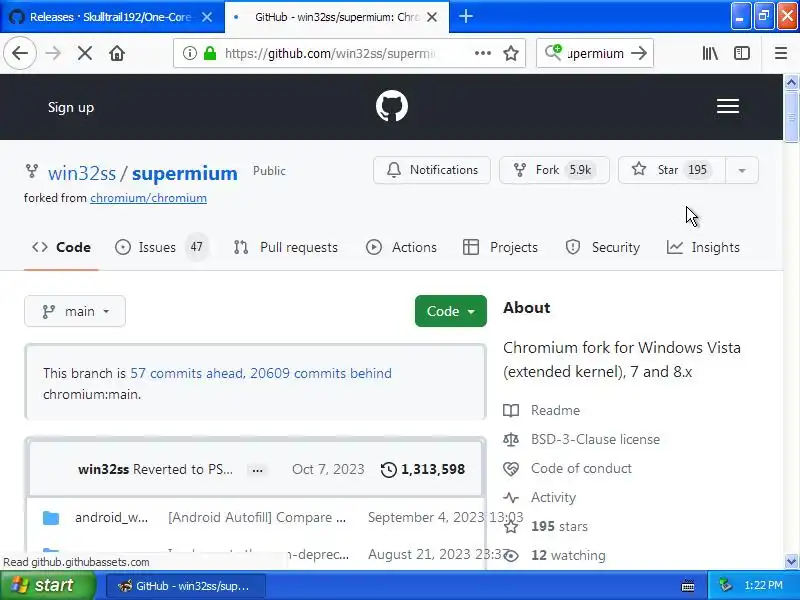Click the green padlock security icon

(210, 53)
